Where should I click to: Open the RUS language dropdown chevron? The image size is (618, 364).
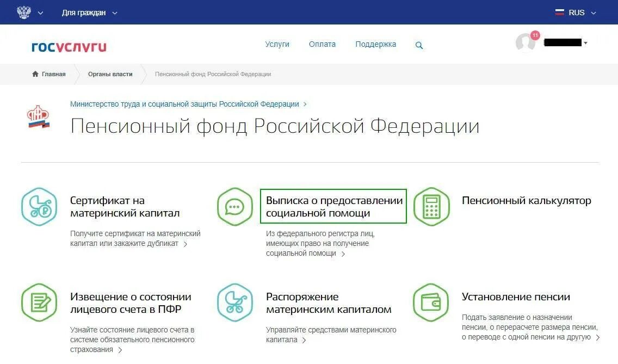(x=593, y=13)
